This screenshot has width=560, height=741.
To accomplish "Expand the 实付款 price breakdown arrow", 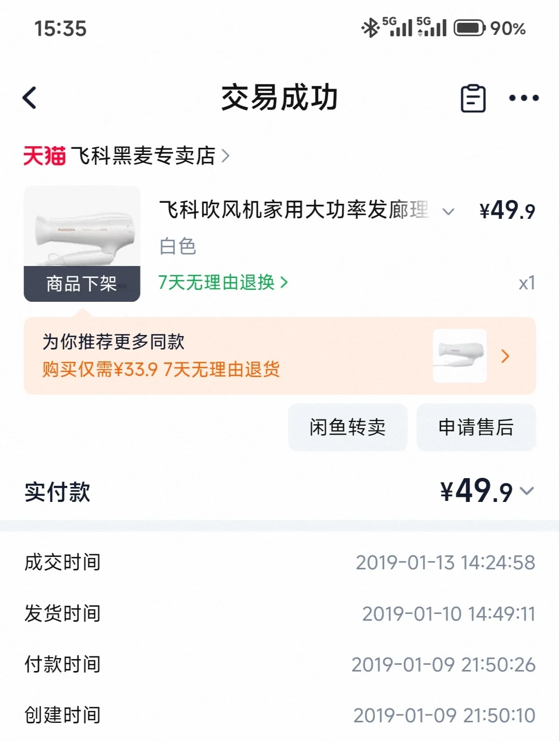I will click(527, 491).
